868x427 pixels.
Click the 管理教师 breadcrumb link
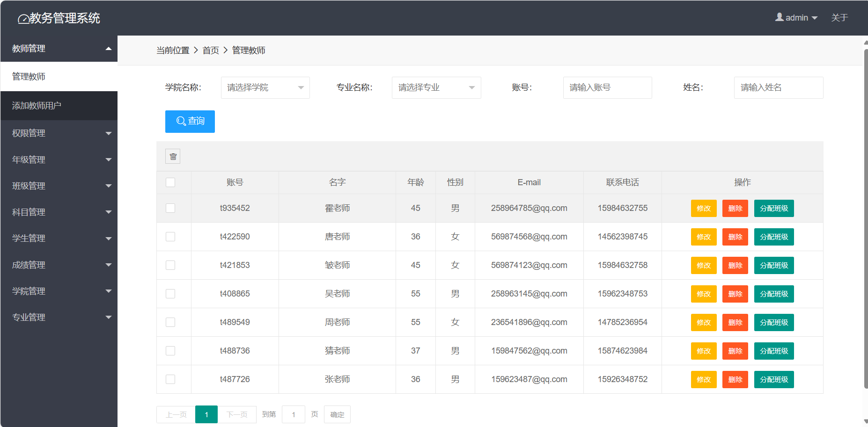(x=249, y=50)
